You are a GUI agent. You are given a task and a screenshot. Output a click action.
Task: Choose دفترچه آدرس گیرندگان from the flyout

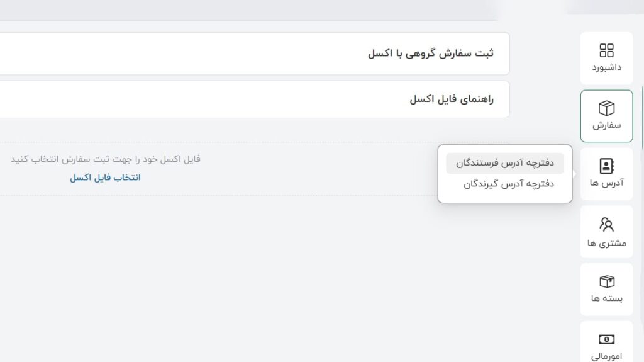pos(509,184)
